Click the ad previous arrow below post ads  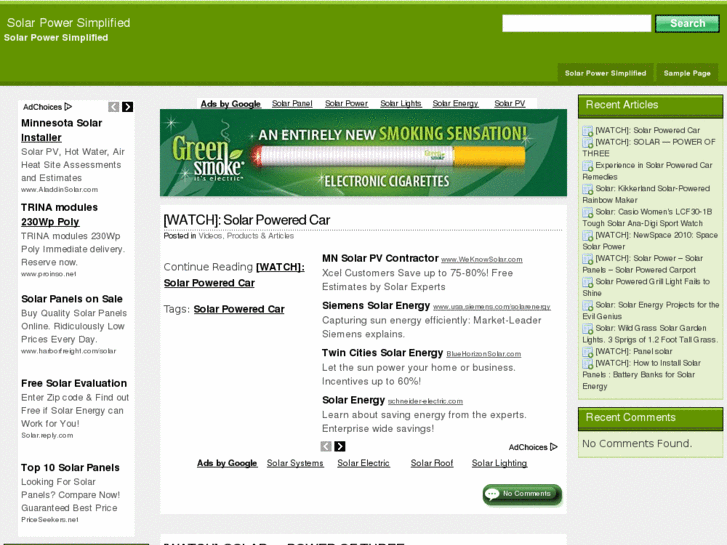(326, 446)
